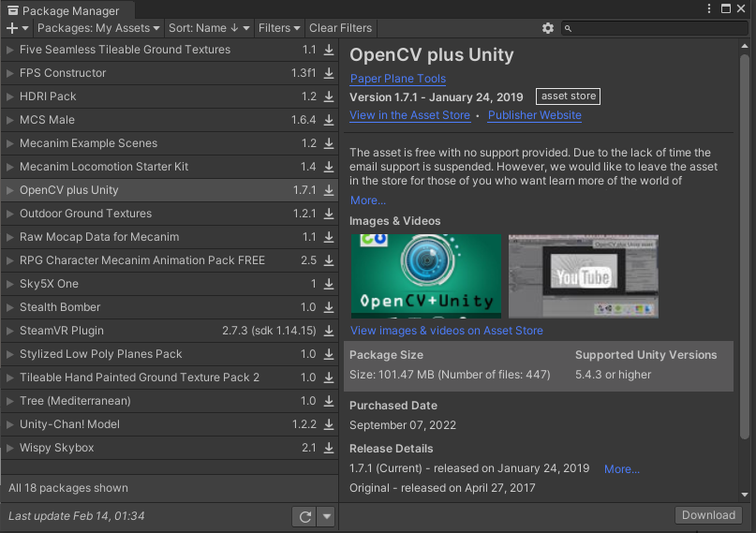Screen dimensions: 756x533
Task: Open Publisher Website link
Action: (534, 115)
